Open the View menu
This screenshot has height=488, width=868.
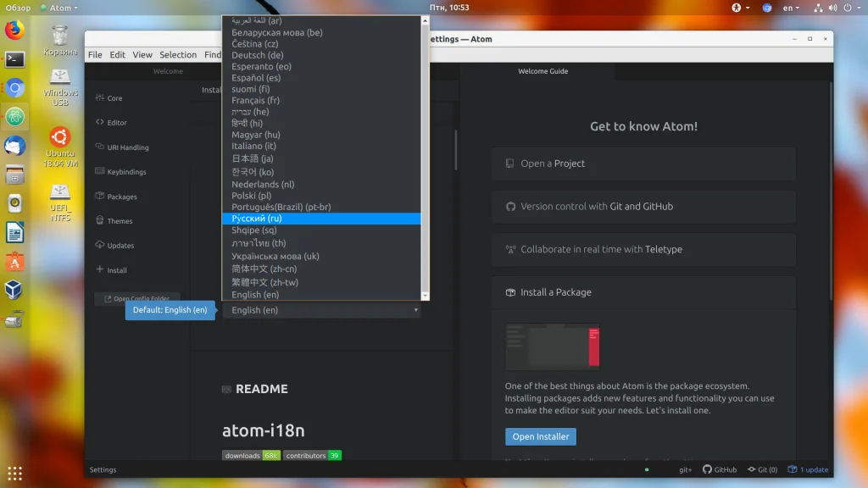(x=142, y=55)
